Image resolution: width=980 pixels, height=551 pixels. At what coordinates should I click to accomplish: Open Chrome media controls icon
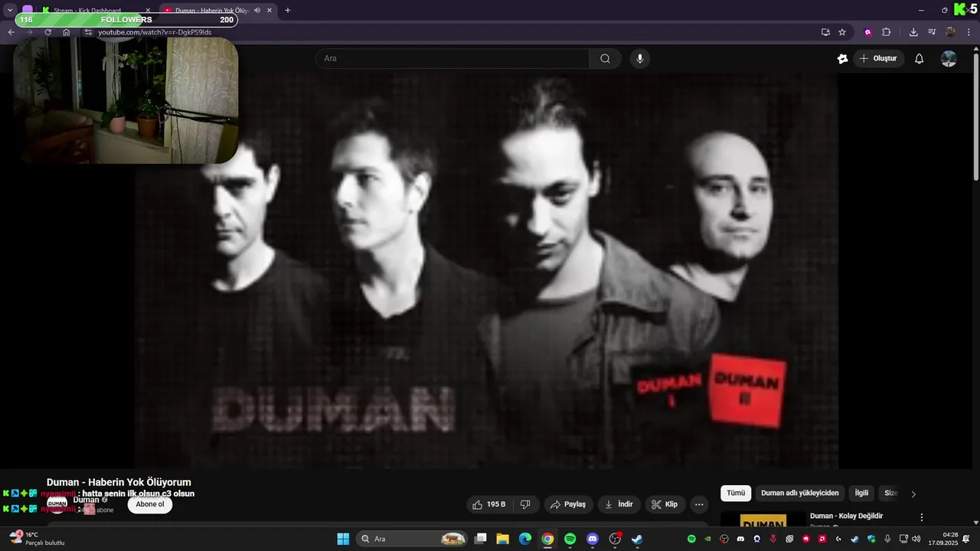(x=932, y=32)
